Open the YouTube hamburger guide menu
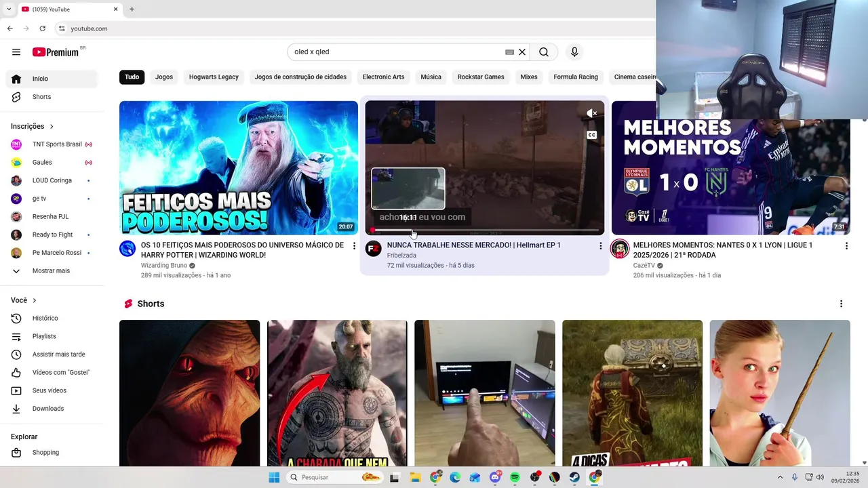This screenshot has height=488, width=868. [x=16, y=52]
